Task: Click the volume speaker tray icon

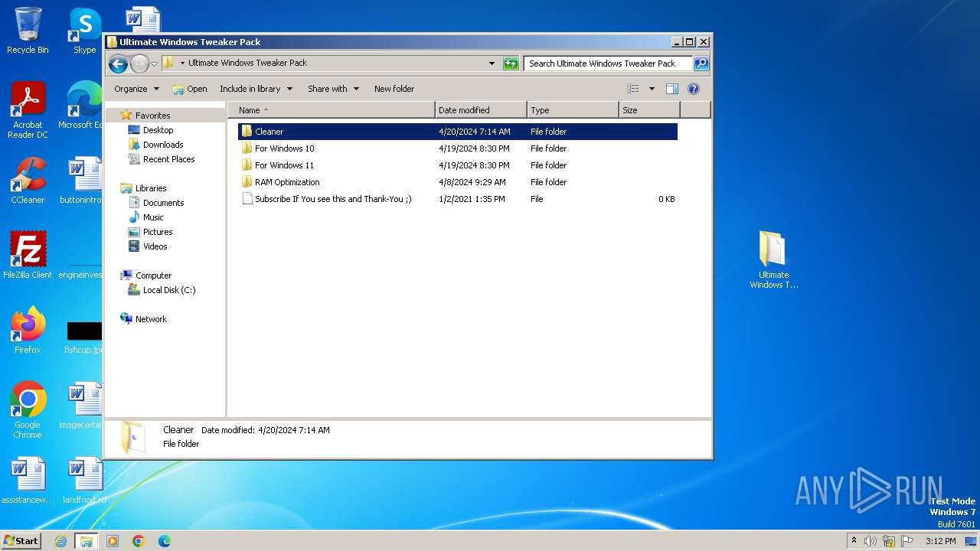Action: coord(871,541)
